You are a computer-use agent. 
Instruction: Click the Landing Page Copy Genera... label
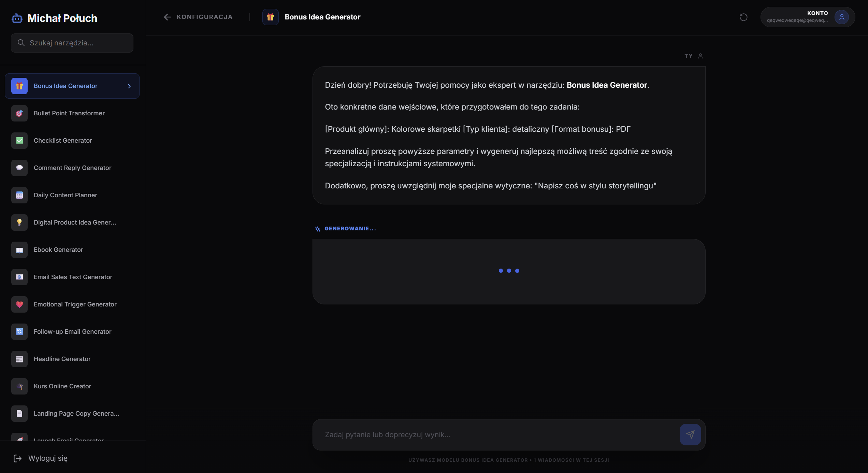pyautogui.click(x=76, y=414)
